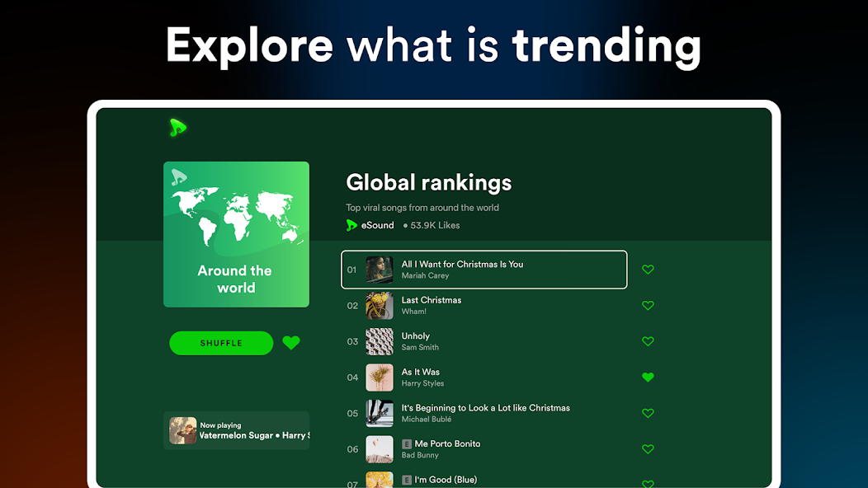
Task: Like the track Unholy by Sam Smith
Action: 648,341
